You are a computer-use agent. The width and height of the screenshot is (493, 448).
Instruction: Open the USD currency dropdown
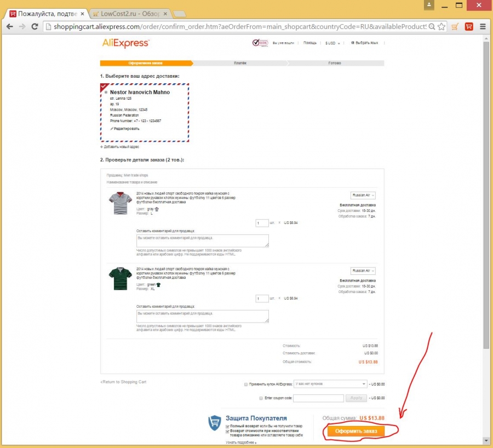333,43
